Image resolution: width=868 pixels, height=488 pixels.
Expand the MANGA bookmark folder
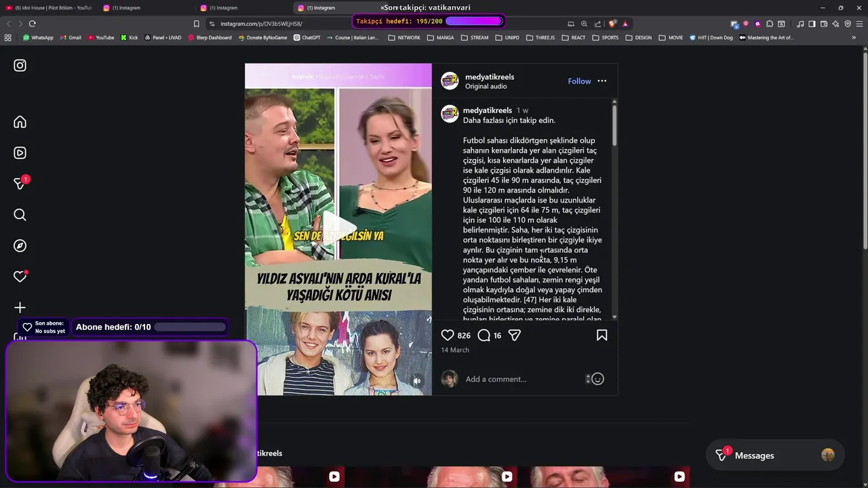click(x=440, y=38)
